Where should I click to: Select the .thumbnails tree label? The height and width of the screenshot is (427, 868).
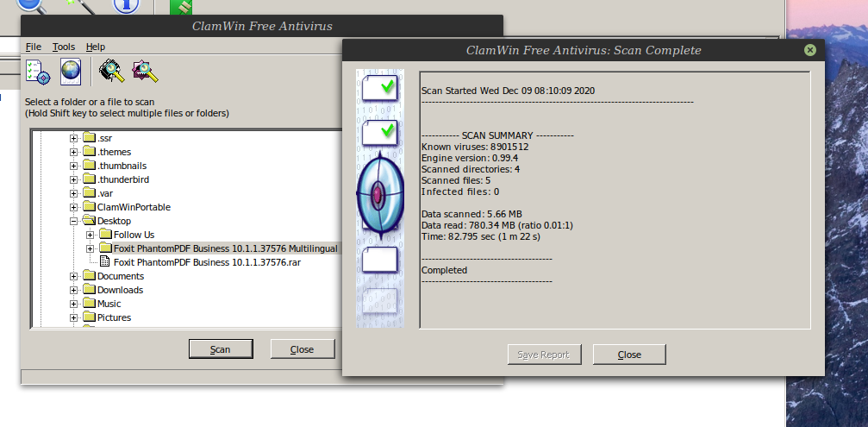122,166
